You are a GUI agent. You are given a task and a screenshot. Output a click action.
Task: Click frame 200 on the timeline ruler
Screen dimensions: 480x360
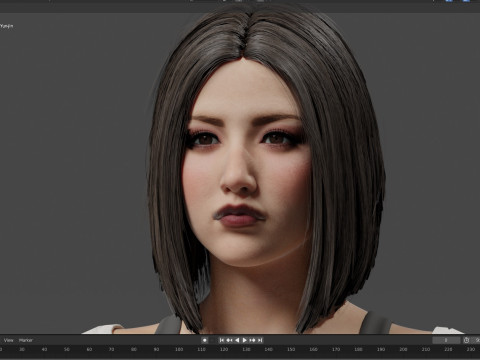[403, 349]
